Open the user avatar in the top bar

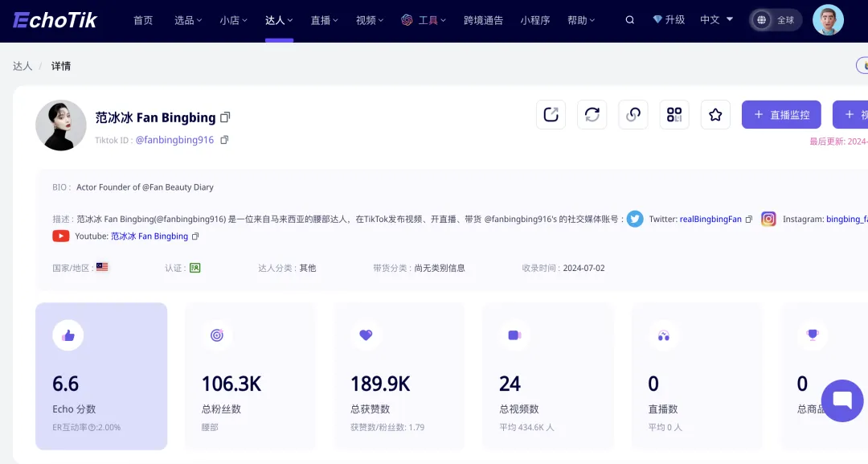pos(828,20)
